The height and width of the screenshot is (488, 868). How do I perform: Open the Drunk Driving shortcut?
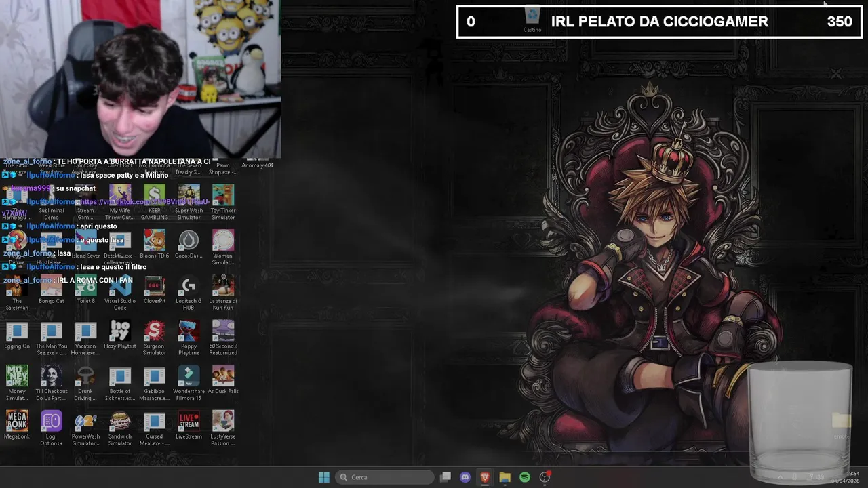85,383
